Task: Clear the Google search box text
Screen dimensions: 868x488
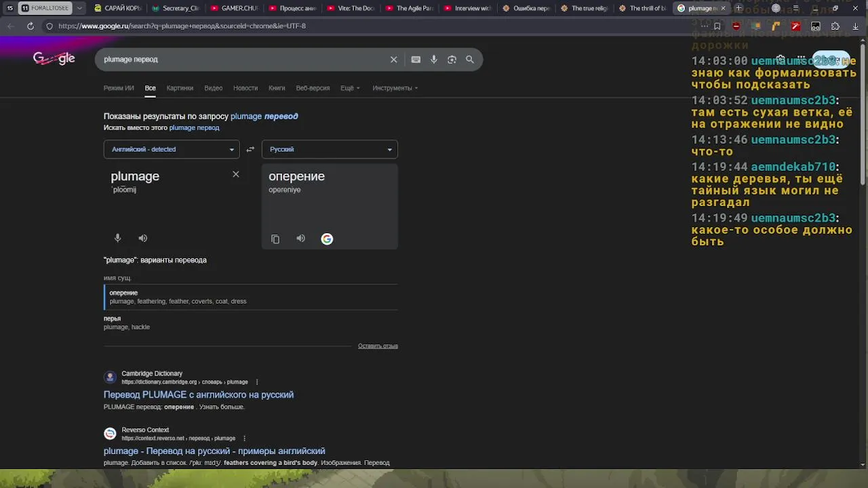Action: tap(393, 60)
